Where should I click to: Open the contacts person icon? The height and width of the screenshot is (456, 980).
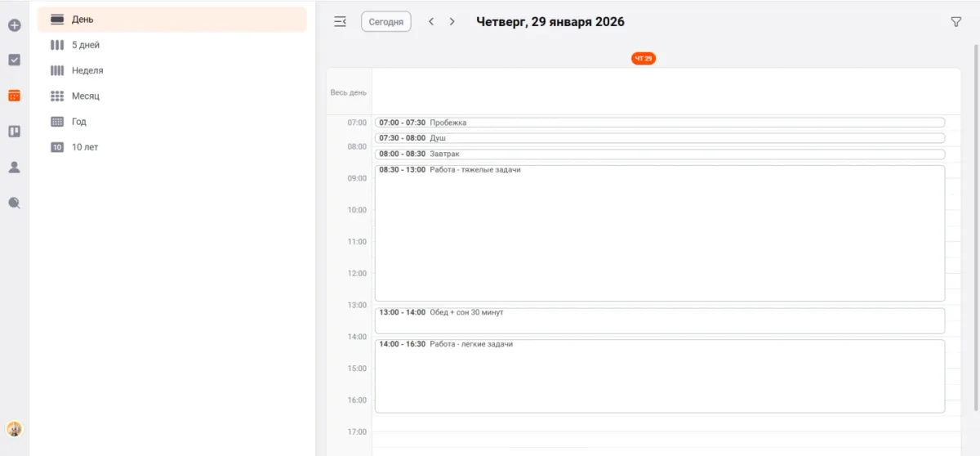14,167
